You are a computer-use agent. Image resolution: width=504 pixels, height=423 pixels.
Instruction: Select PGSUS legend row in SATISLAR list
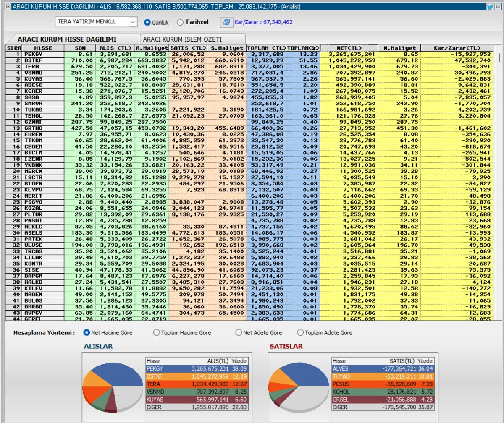(383, 384)
